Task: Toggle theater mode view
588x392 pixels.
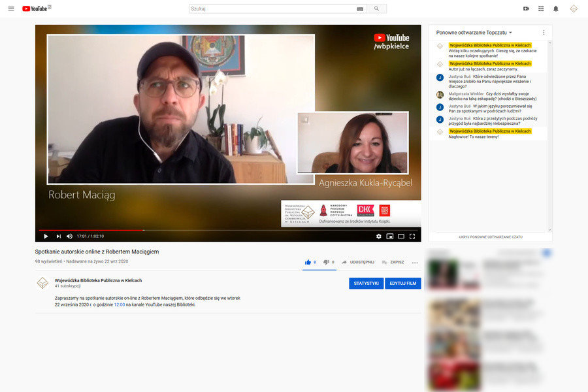Action: tap(401, 236)
